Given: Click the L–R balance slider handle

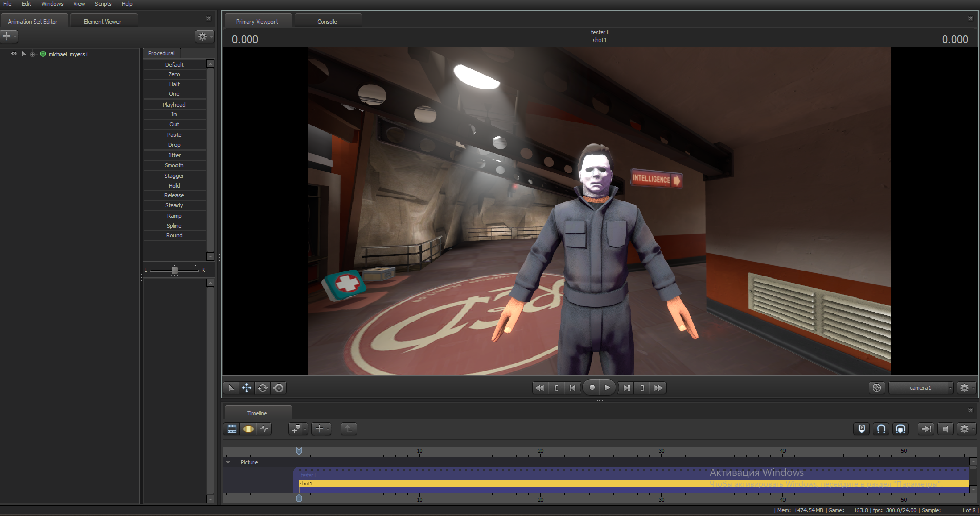Looking at the screenshot, I should 174,270.
